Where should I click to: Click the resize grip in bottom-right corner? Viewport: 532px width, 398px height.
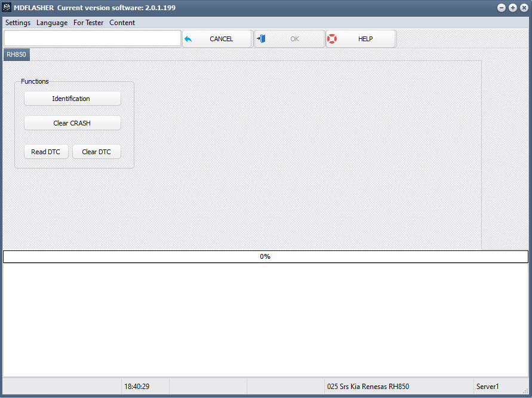pos(525,391)
